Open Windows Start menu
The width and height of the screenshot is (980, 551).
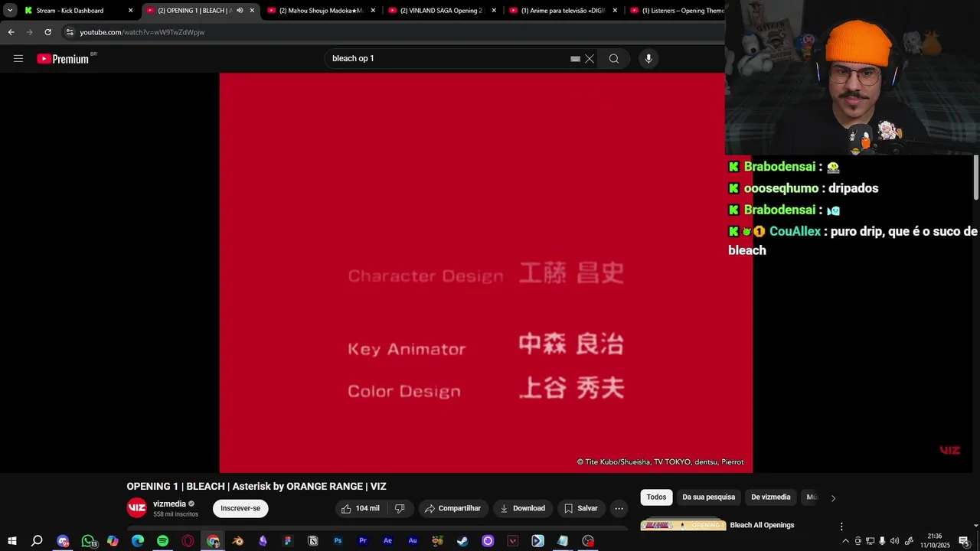(12, 541)
